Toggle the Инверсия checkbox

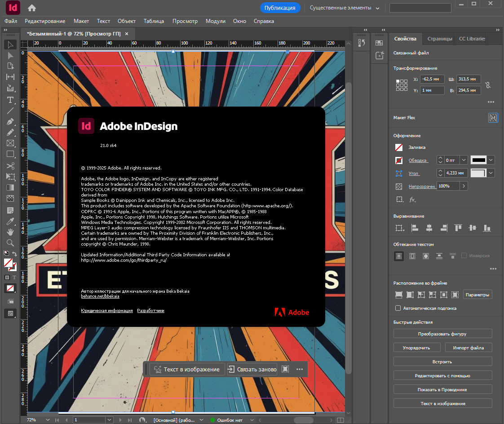pos(464,255)
